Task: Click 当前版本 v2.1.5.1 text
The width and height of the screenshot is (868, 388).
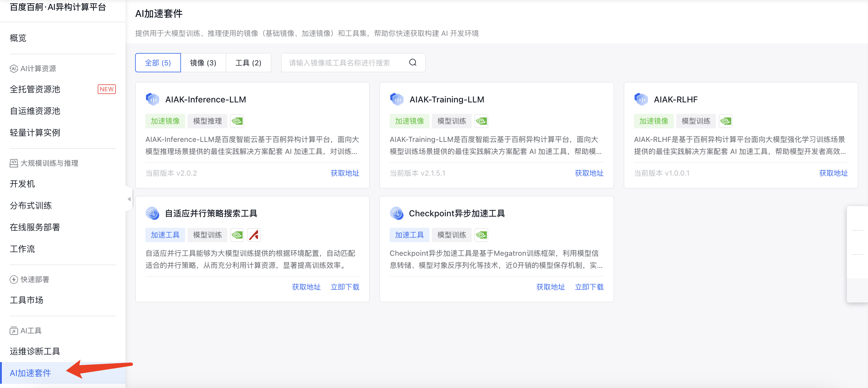Action: 417,173
